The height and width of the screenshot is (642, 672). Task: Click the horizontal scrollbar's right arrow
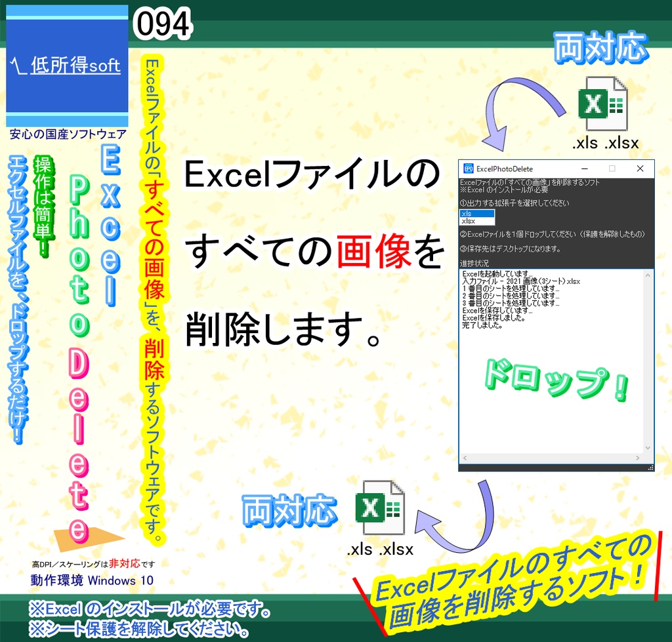637,458
